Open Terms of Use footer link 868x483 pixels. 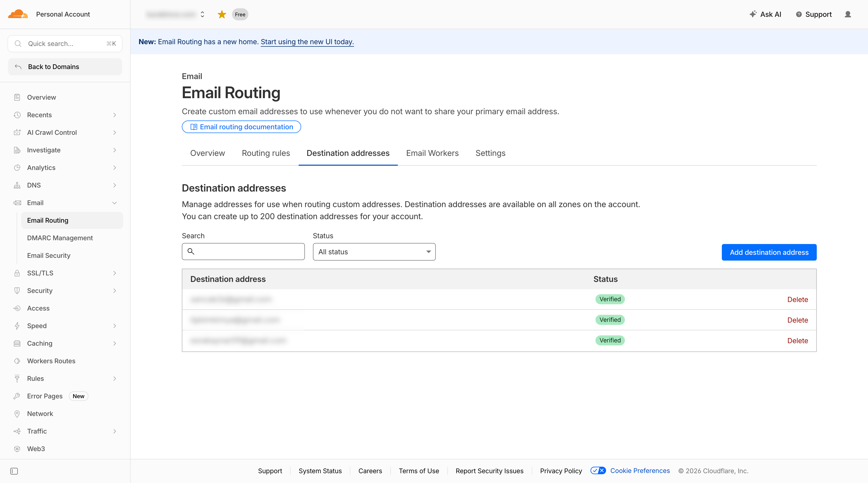point(419,471)
